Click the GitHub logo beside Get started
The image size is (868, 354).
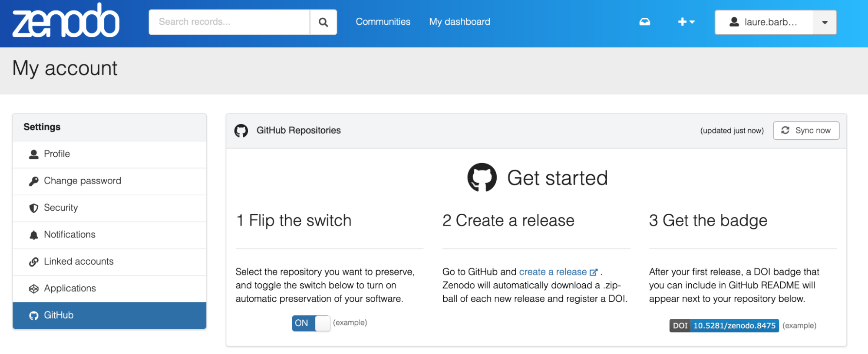[482, 177]
